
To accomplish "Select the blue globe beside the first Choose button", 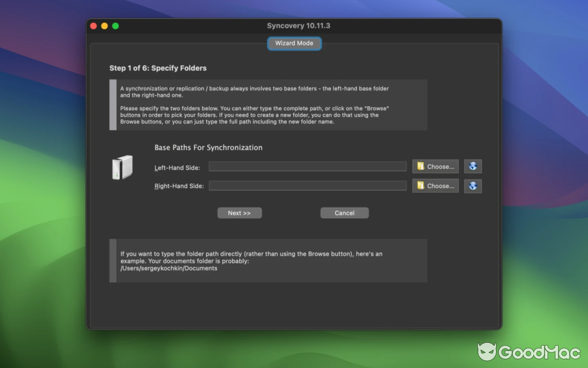I will (x=473, y=166).
